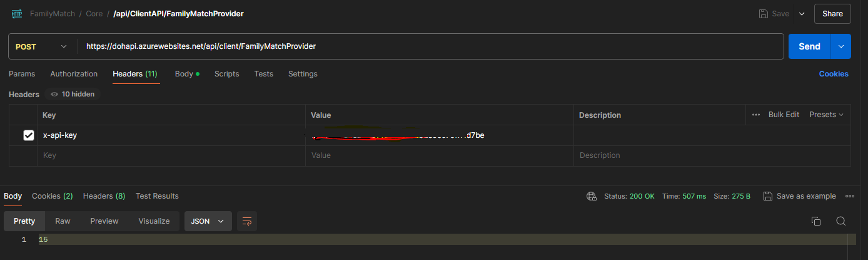Open the three-dots menu beside Bulk Edit
The height and width of the screenshot is (260, 868).
[756, 115]
